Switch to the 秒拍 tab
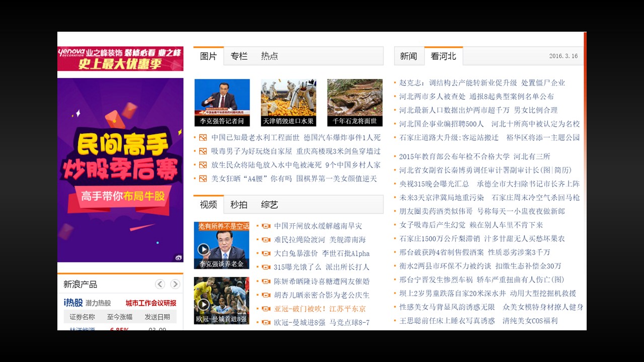This screenshot has width=644, height=362. pos(238,204)
